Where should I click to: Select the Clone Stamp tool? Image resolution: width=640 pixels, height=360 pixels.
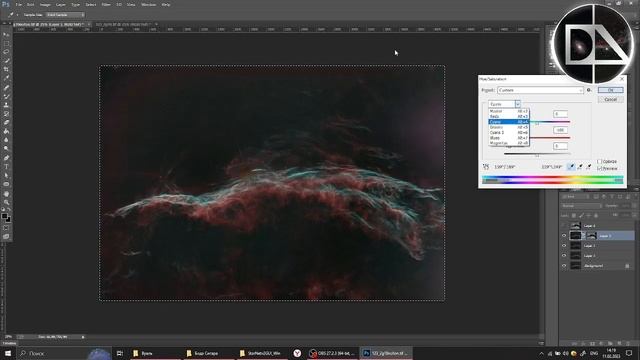(6, 105)
